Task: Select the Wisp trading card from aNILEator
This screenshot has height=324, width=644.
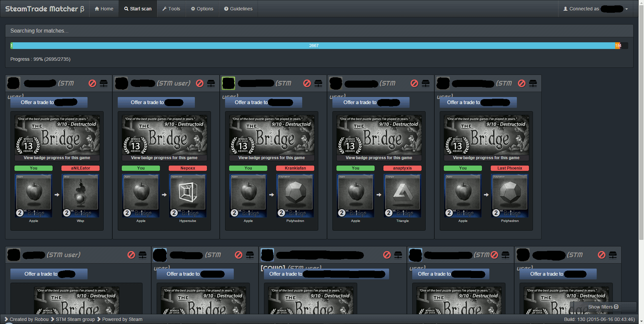Action: [80, 196]
